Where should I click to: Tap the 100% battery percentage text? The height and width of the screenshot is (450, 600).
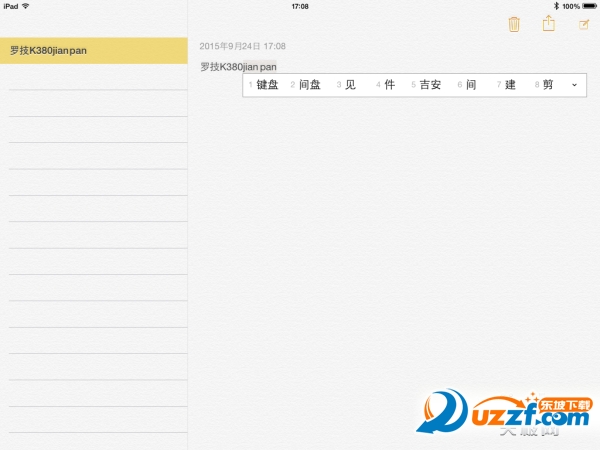point(571,7)
